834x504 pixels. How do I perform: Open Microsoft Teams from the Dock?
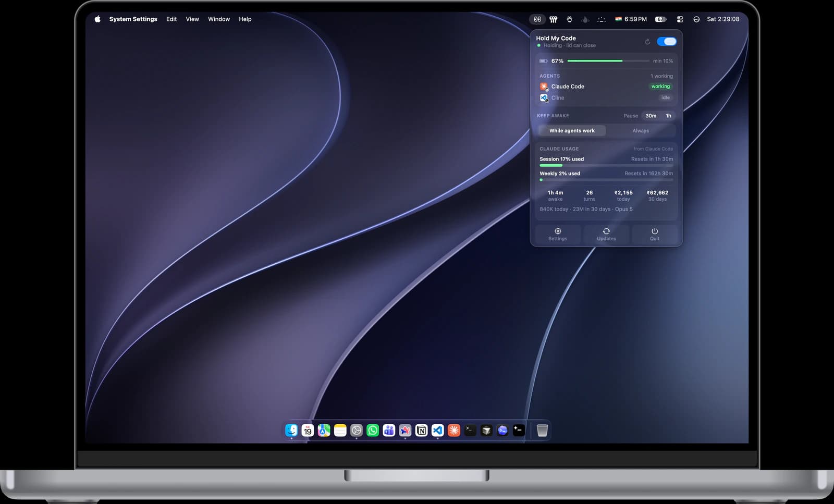pos(389,430)
